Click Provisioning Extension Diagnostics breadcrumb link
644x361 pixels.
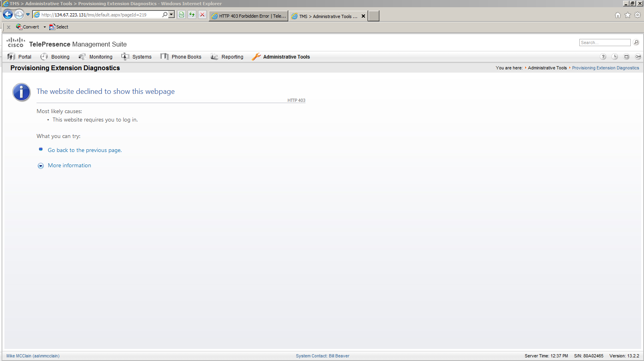[x=605, y=68]
